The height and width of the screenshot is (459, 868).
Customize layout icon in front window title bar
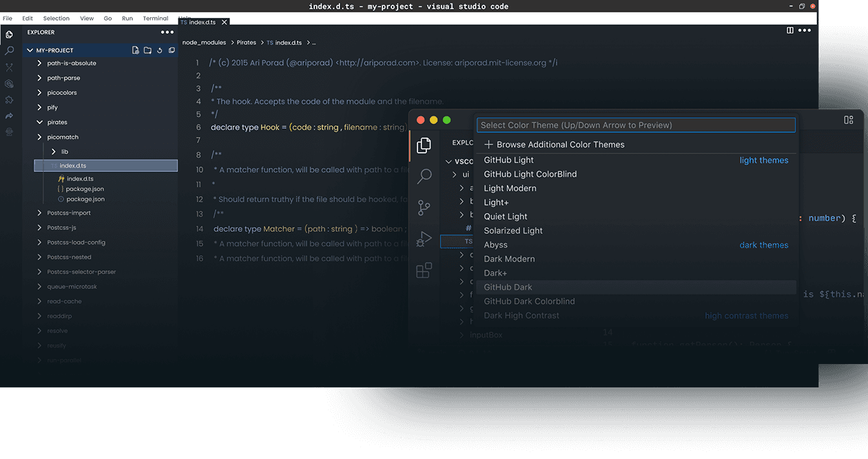[x=849, y=120]
